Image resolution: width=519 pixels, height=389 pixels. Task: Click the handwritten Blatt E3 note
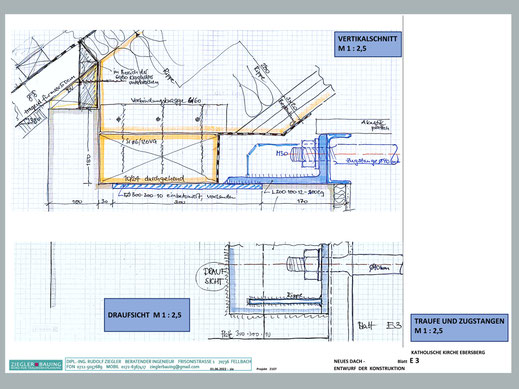[379, 326]
